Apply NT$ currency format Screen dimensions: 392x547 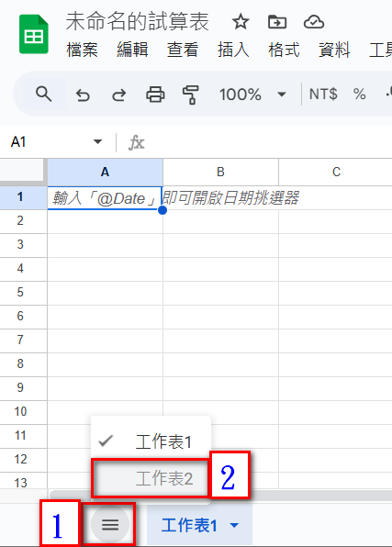tap(323, 94)
